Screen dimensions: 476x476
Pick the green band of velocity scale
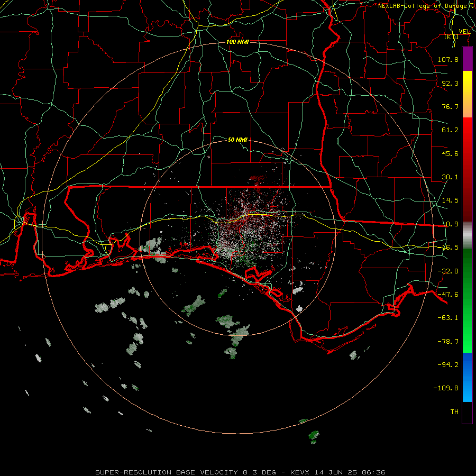tap(467, 300)
